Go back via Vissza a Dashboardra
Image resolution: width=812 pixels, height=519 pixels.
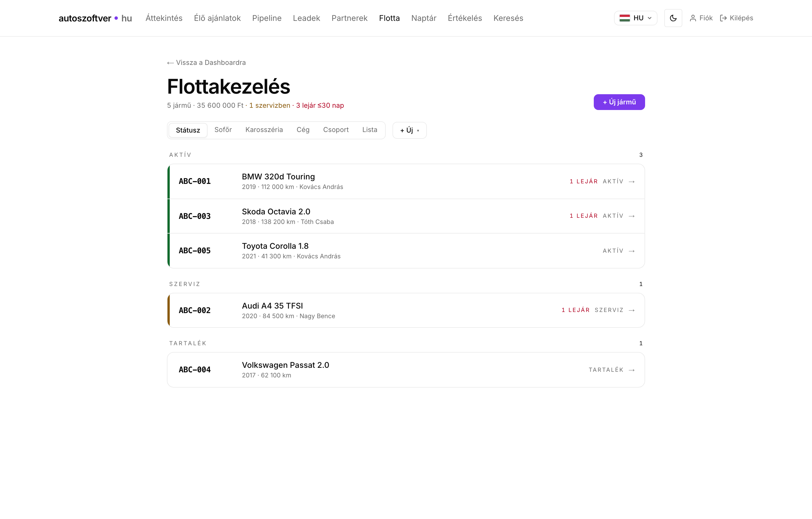[206, 62]
